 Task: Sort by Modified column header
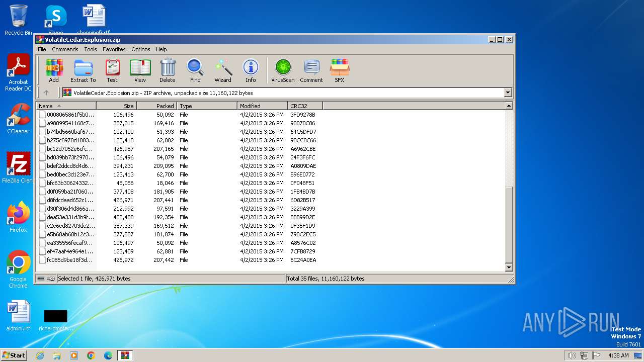pos(262,106)
